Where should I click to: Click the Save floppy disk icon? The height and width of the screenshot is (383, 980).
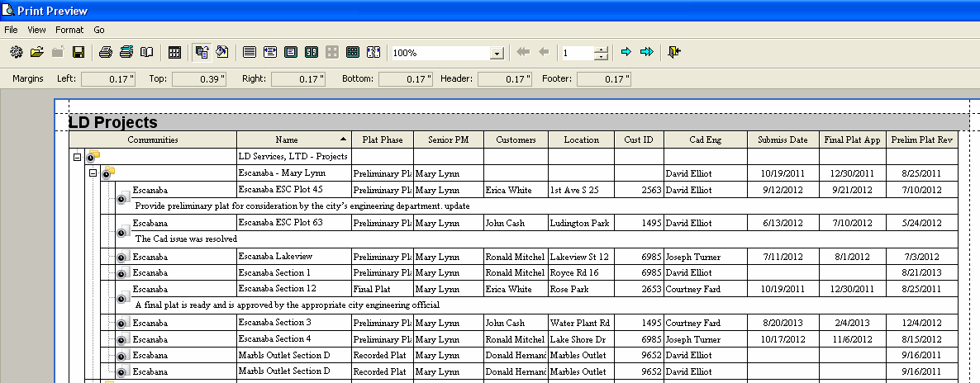78,52
